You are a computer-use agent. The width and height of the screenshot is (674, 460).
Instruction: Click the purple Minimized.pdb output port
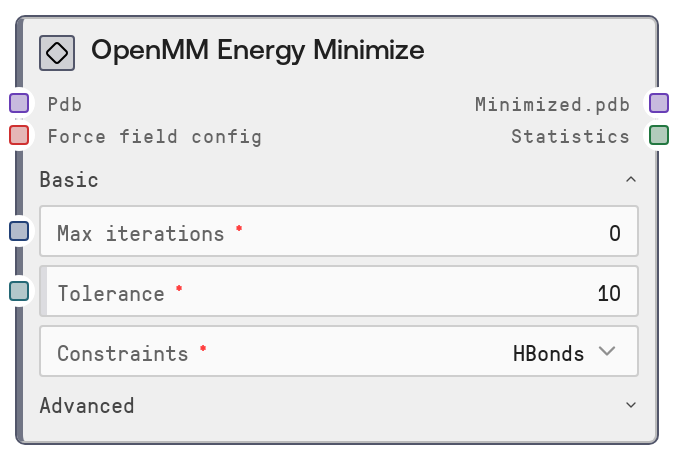coord(658,103)
